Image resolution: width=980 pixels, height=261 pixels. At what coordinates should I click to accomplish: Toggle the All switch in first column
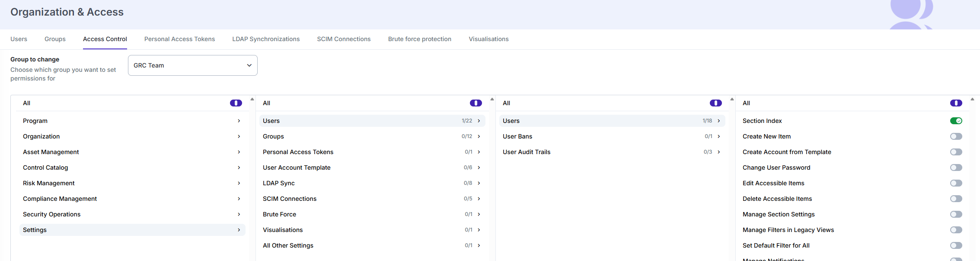point(236,103)
